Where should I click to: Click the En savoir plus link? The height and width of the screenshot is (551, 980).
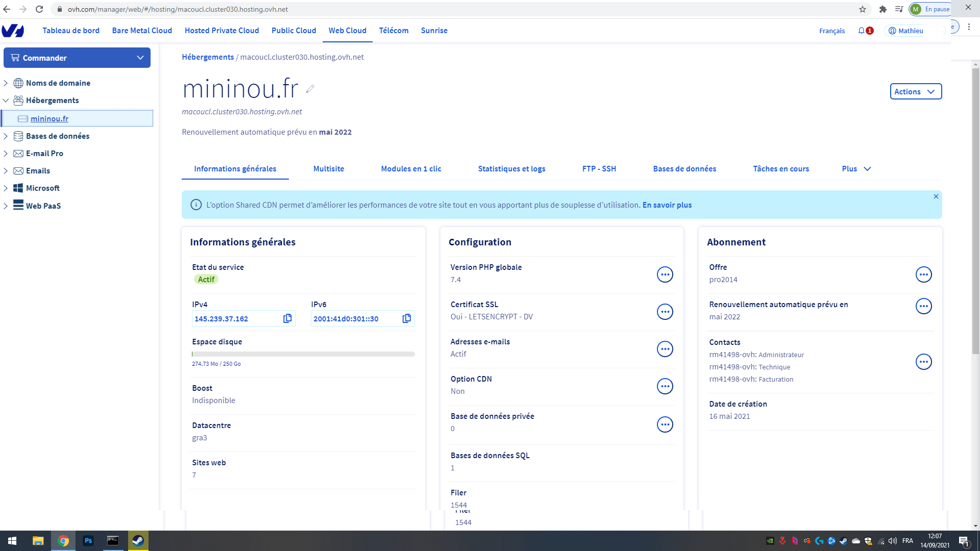(x=667, y=205)
